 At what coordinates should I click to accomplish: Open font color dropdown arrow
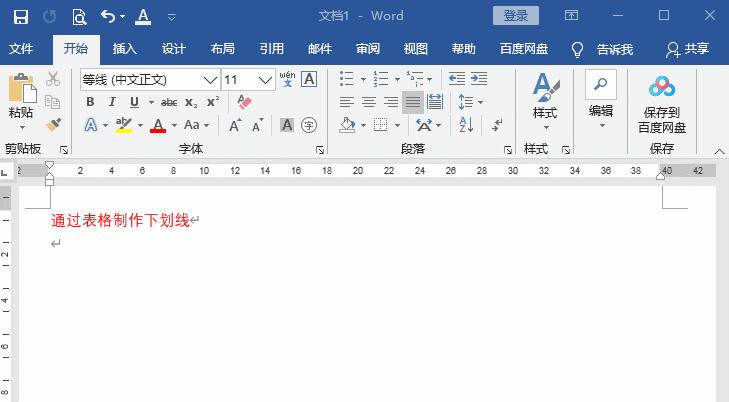(174, 125)
